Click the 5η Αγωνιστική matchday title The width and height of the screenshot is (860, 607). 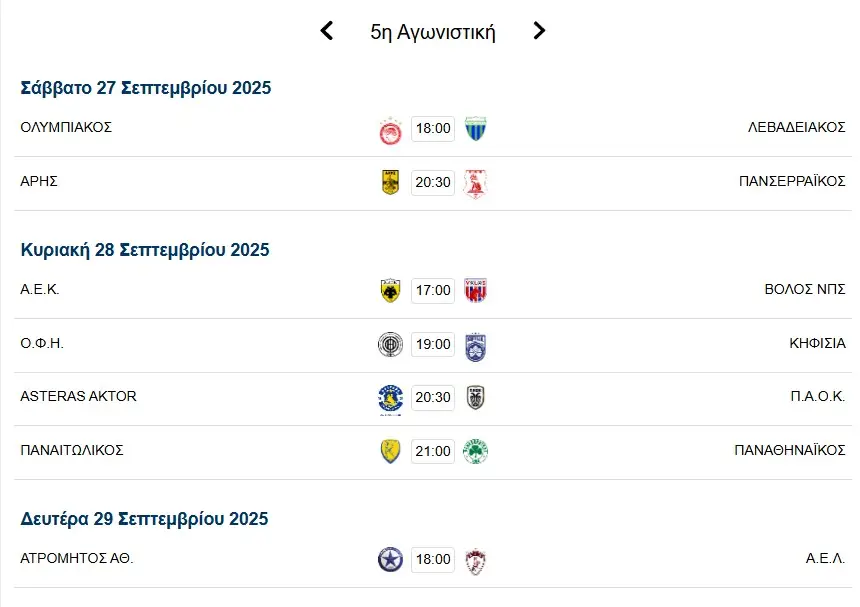[433, 32]
